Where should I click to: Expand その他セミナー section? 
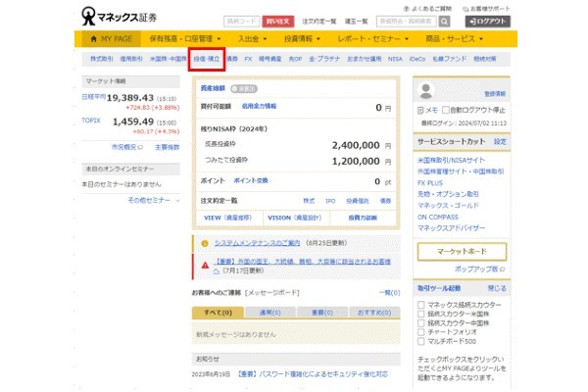pyautogui.click(x=154, y=200)
